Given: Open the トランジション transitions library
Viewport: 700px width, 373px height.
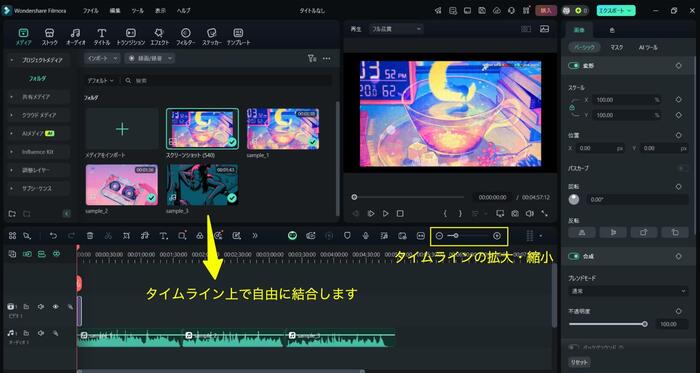Looking at the screenshot, I should (x=130, y=37).
